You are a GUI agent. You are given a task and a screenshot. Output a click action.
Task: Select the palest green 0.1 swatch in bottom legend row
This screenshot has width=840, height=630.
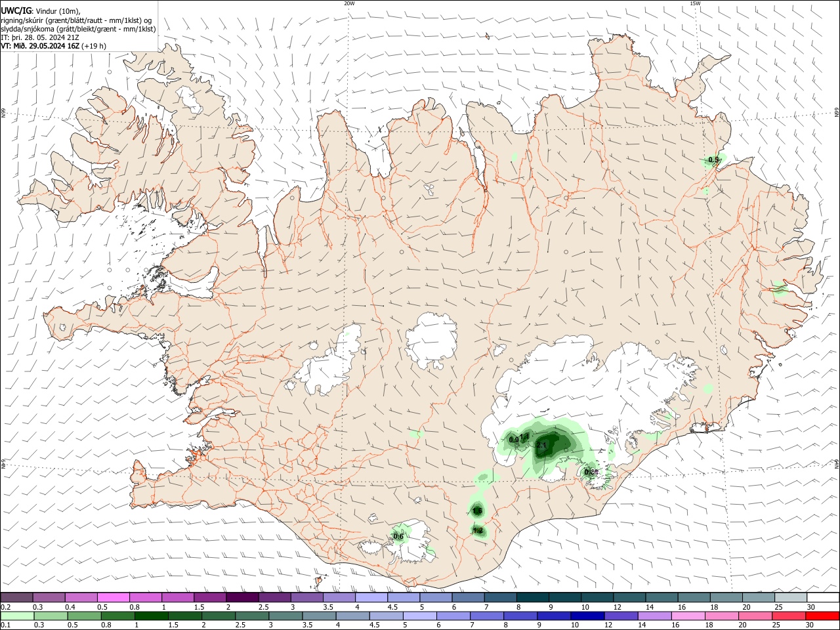click(17, 616)
